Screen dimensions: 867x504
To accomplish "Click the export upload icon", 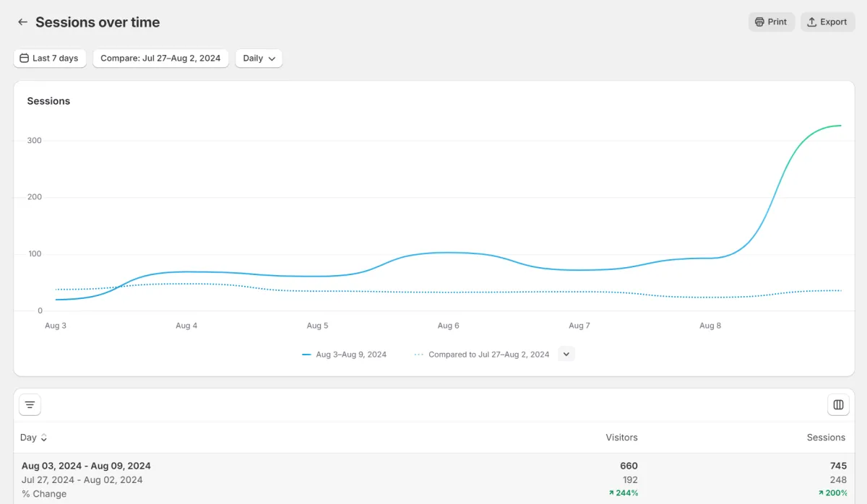I will coord(811,22).
